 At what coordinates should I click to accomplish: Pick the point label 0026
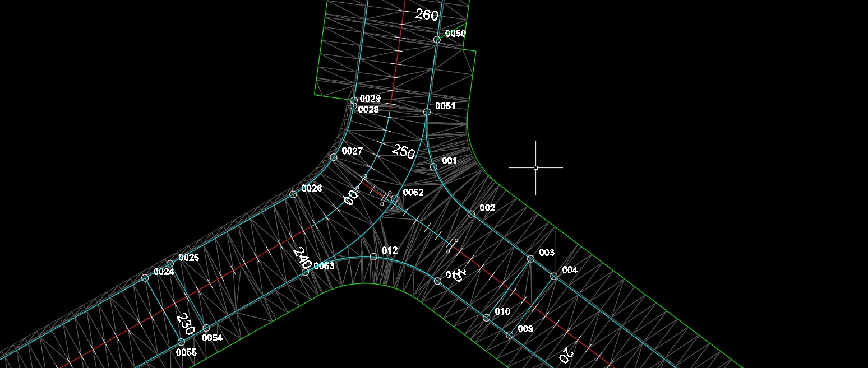pos(312,188)
